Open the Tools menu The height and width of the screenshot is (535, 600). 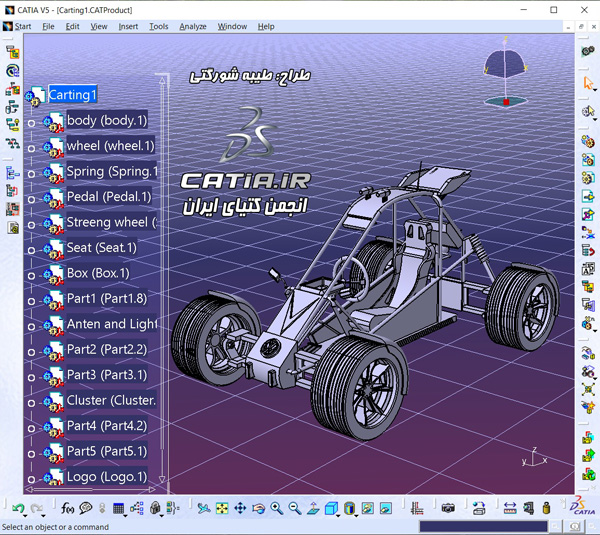click(159, 26)
